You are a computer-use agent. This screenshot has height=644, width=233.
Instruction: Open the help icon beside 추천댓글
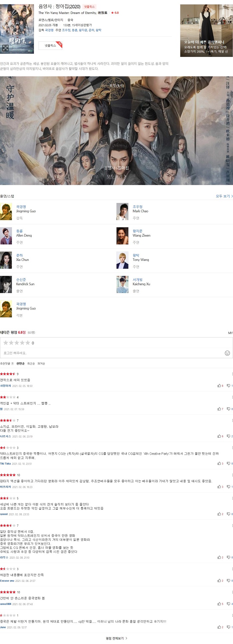(x=13, y=364)
